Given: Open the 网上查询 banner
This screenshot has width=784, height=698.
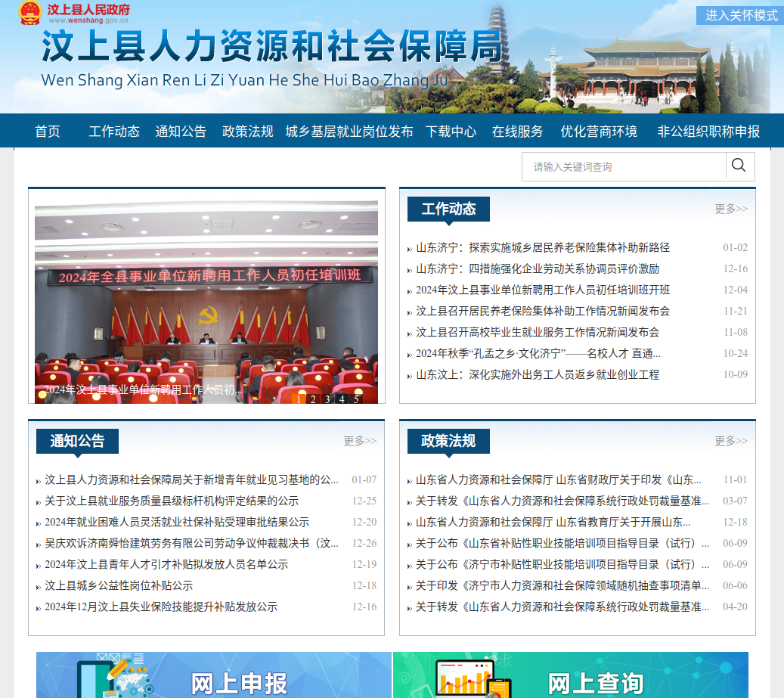Looking at the screenshot, I should click(570, 675).
